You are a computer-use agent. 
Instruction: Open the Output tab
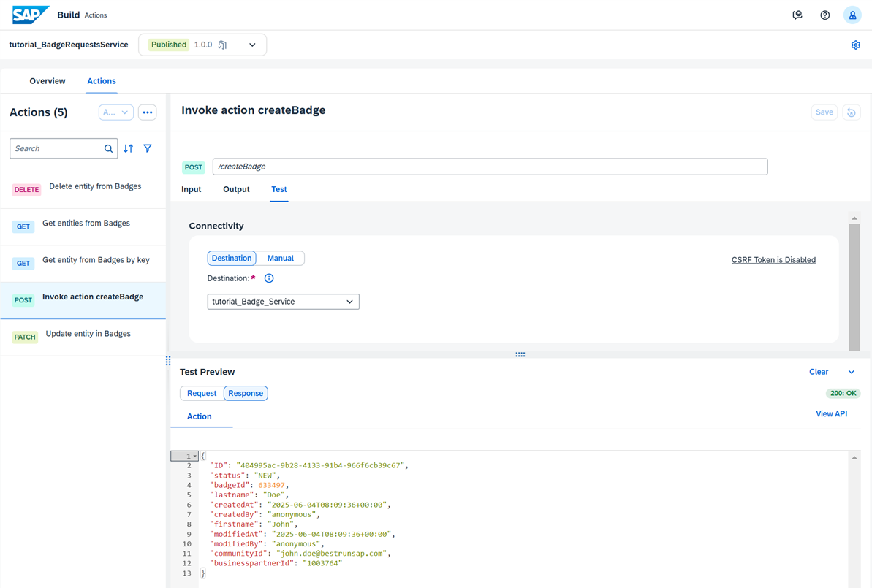[236, 189]
